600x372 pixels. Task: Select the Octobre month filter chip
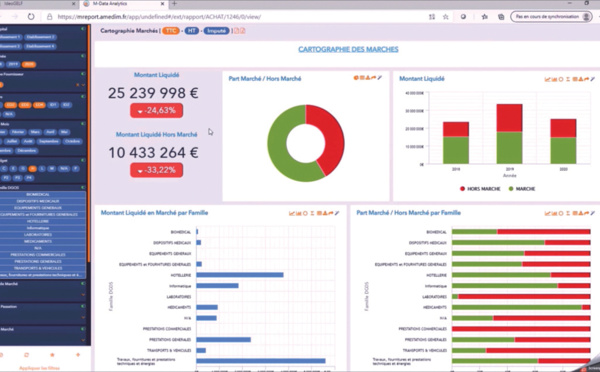72,141
